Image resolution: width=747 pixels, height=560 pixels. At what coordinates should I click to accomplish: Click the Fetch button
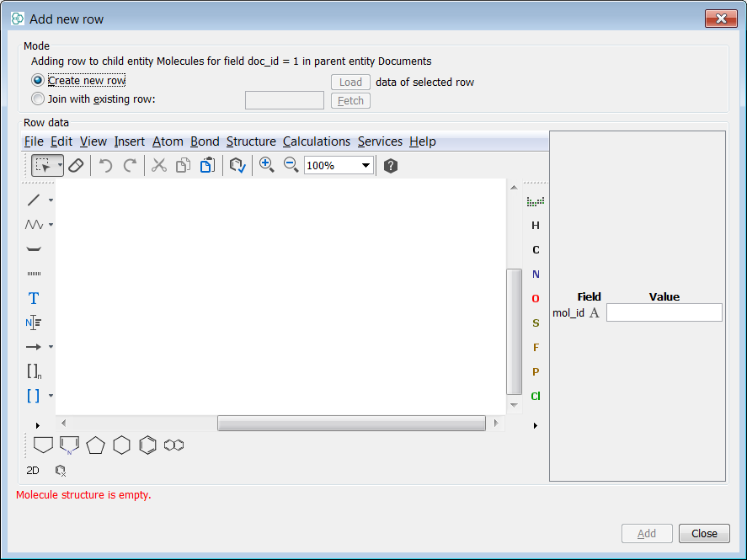[x=350, y=100]
